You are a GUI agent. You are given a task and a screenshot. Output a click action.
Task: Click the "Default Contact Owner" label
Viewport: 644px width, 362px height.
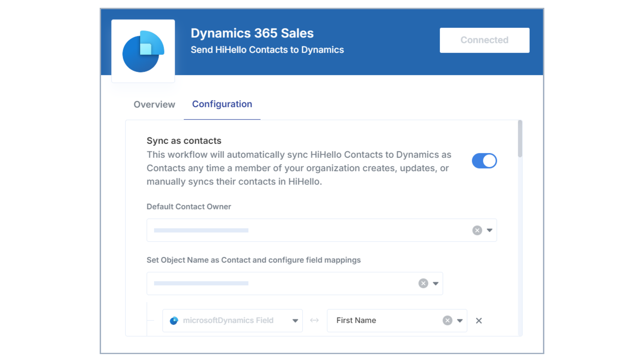point(189,207)
